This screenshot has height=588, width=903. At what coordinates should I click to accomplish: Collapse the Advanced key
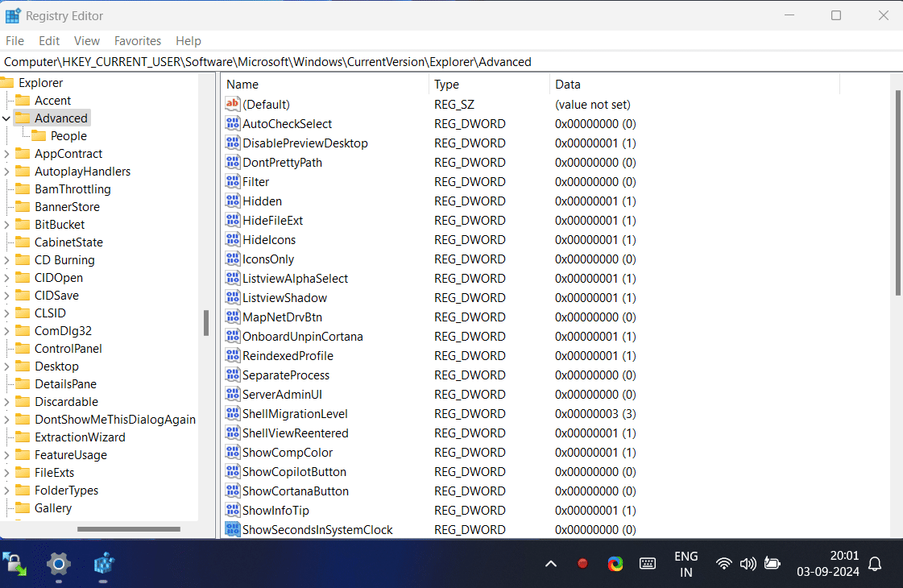(6, 118)
